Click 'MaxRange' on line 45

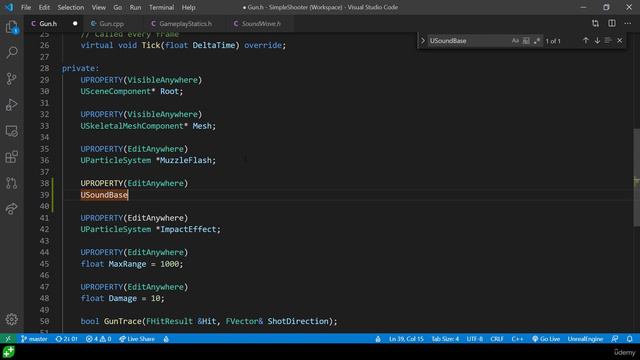pyautogui.click(x=127, y=264)
